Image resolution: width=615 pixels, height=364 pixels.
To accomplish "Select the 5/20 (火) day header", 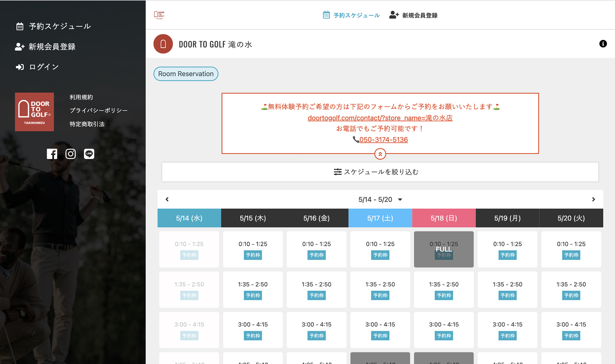I will 571,218.
